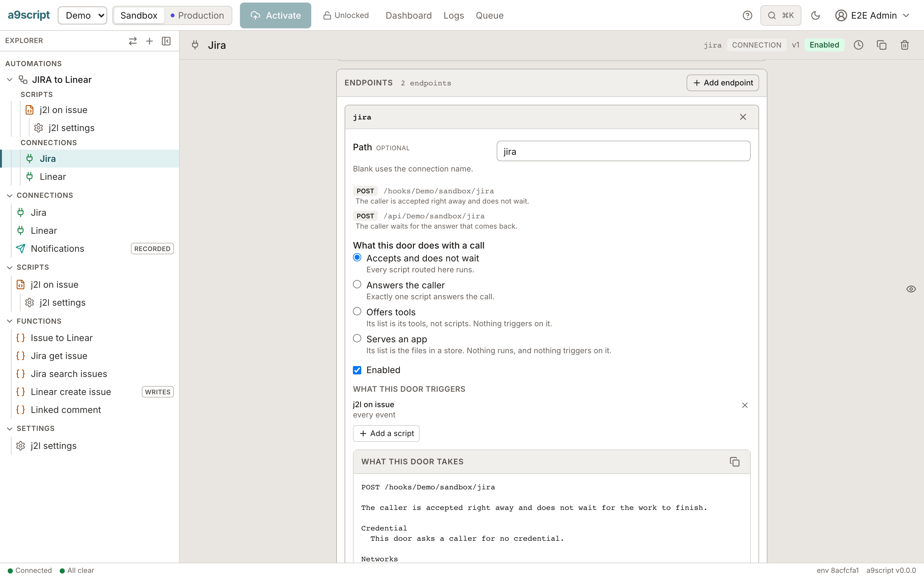Open the Demo project dropdown
The image size is (924, 578).
(x=82, y=15)
